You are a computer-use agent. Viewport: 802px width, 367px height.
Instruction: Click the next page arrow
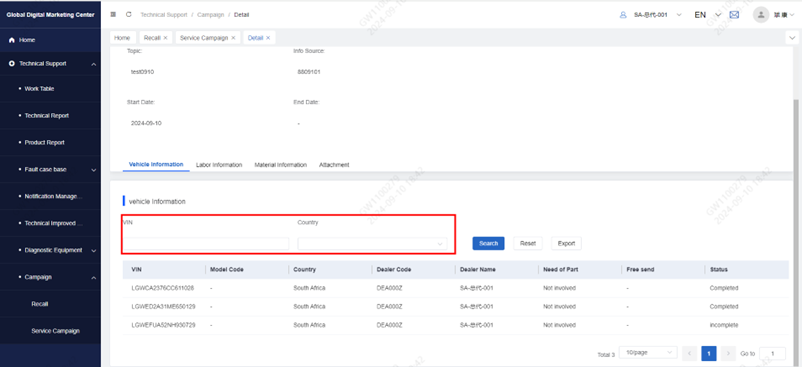click(728, 353)
